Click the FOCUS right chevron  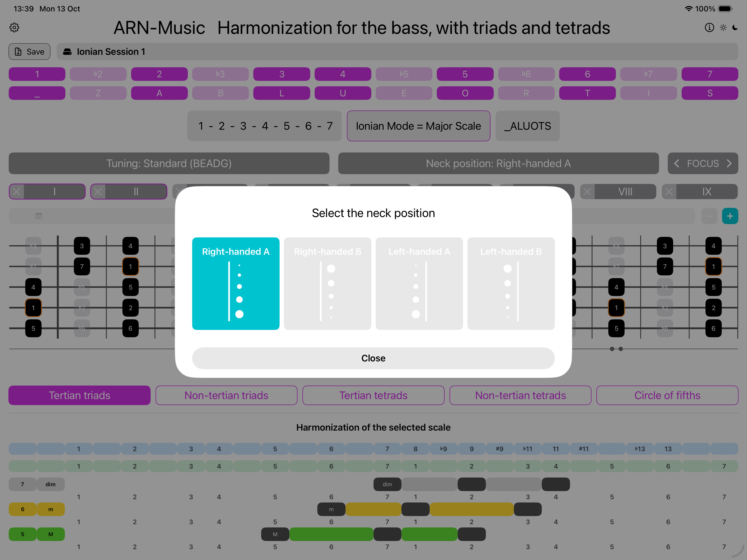coord(729,163)
